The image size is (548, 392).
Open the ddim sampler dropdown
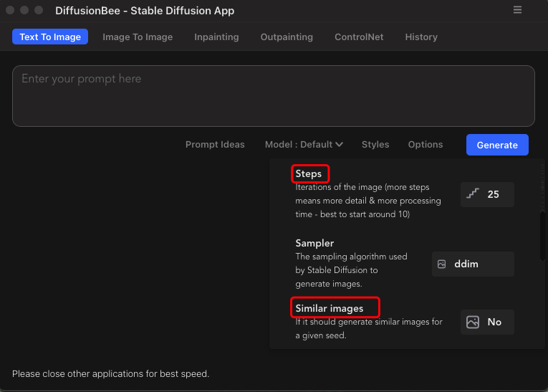pos(473,264)
